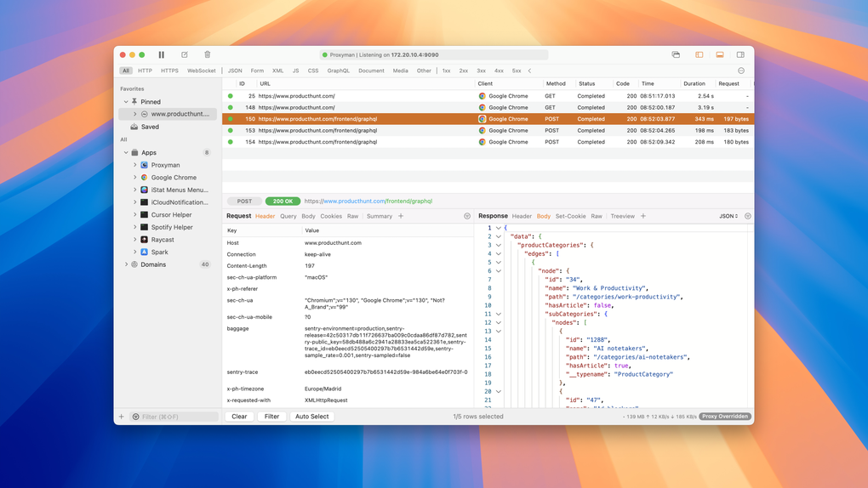This screenshot has height=488, width=868.
Task: Click the Spotify Helper icon
Action: click(144, 227)
